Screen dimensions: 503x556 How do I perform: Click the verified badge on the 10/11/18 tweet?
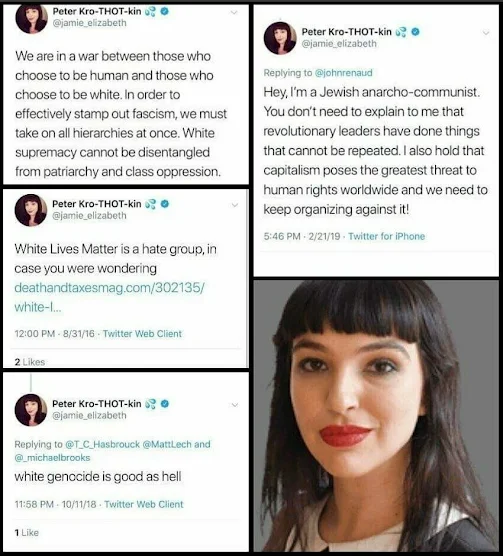pos(165,404)
